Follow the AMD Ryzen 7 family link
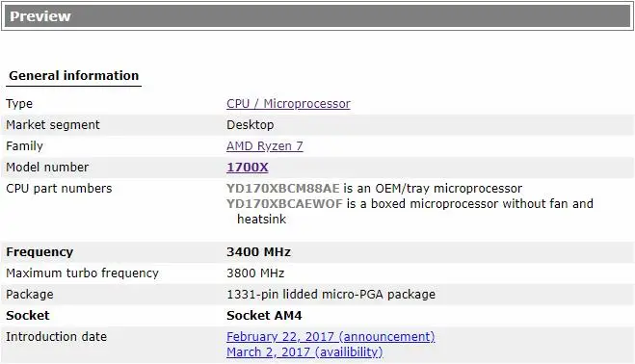Image resolution: width=635 pixels, height=364 pixels. 264,145
